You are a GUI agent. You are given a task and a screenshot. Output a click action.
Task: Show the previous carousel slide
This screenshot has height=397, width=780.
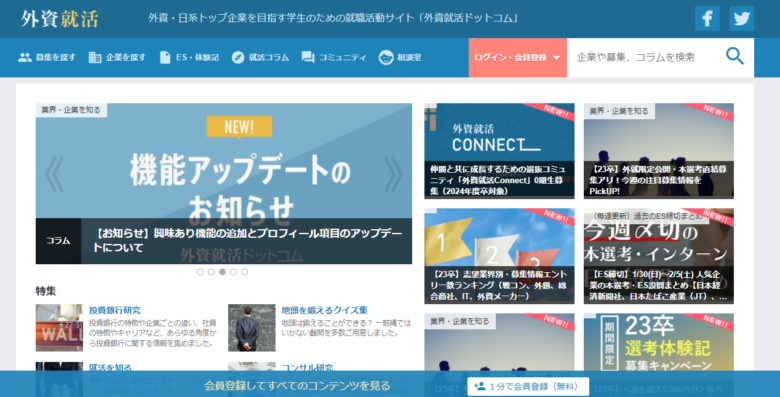tap(54, 174)
